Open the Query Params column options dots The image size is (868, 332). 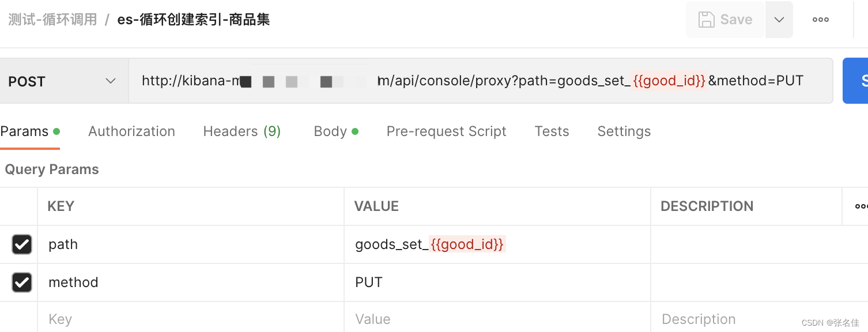861,206
